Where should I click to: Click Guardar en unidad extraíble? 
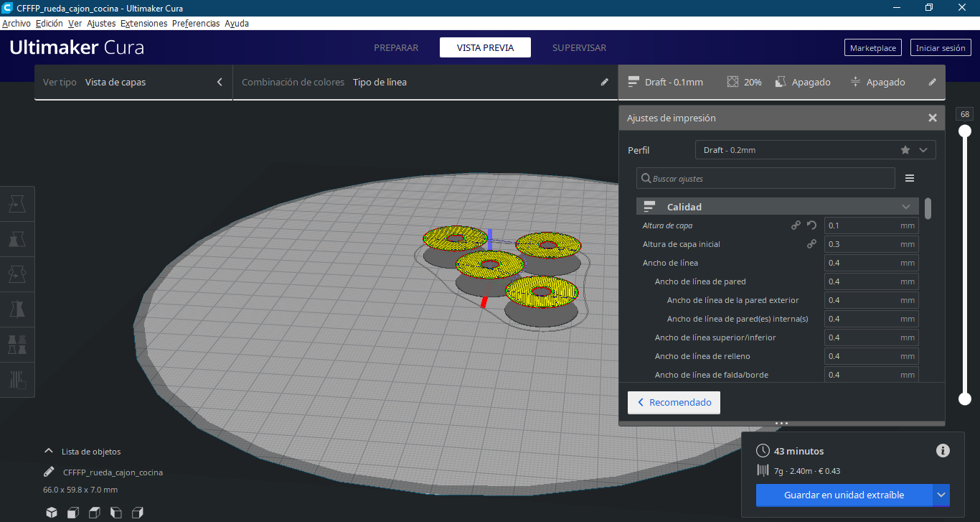click(x=844, y=495)
